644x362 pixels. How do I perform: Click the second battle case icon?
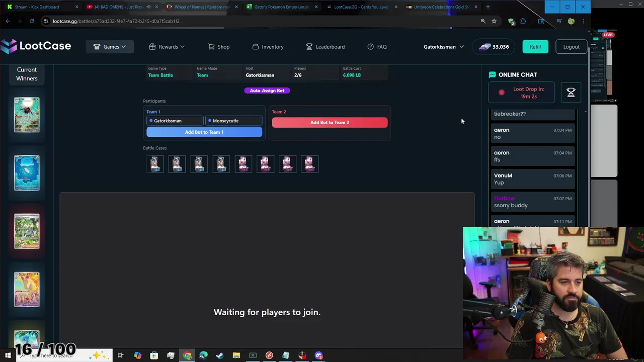click(x=177, y=164)
